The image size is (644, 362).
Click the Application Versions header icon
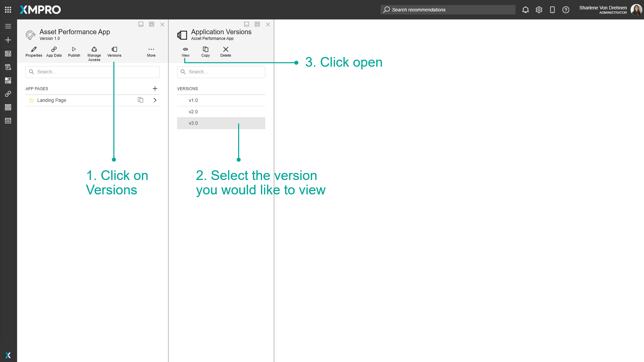(182, 35)
